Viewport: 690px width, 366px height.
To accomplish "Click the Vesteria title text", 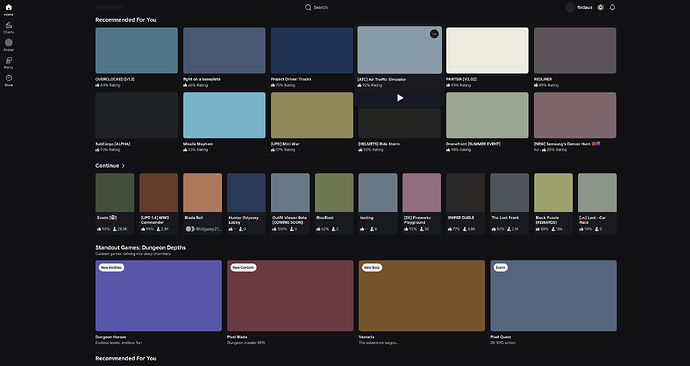I will [x=366, y=337].
